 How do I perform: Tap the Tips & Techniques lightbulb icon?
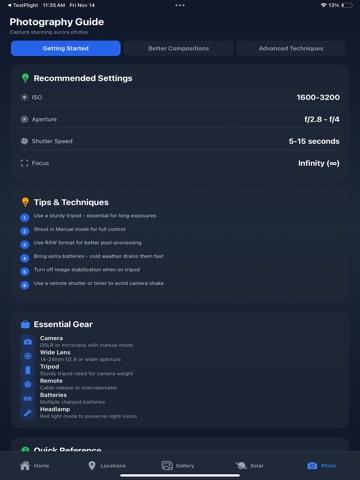coord(25,202)
